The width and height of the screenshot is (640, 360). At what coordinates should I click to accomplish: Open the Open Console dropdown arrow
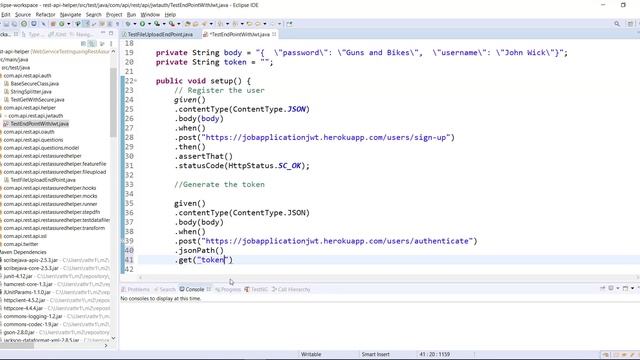pos(632,288)
